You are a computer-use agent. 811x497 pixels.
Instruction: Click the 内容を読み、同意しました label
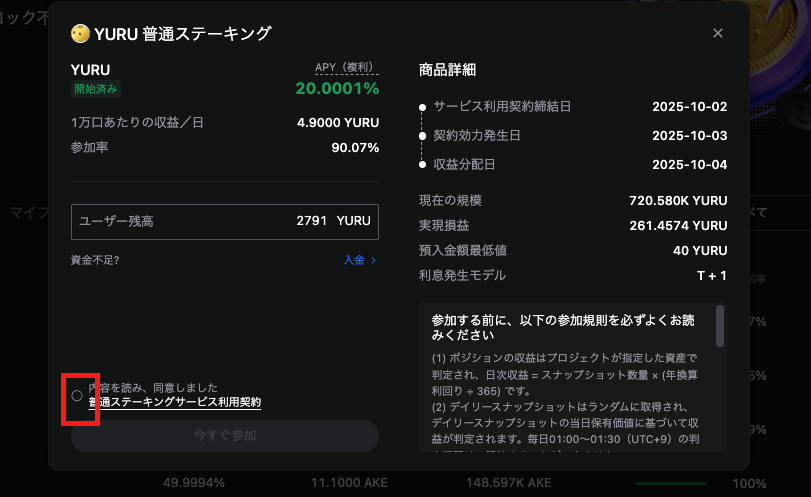153,387
